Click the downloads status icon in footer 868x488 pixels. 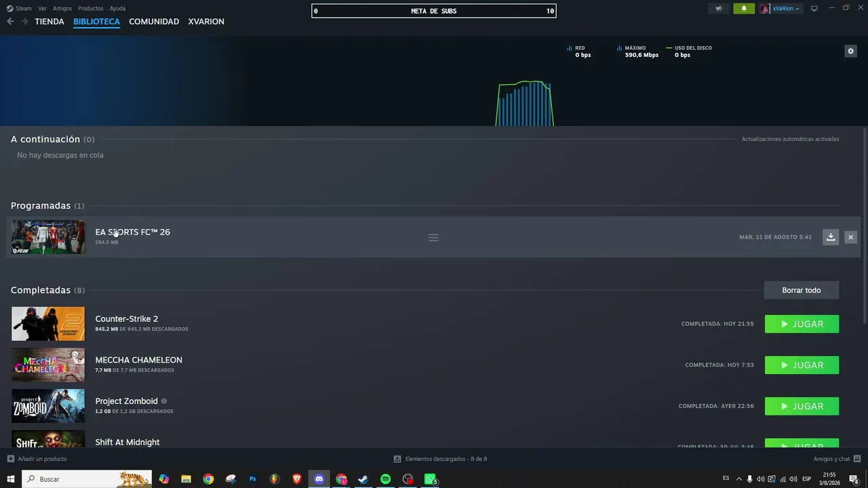(x=397, y=459)
